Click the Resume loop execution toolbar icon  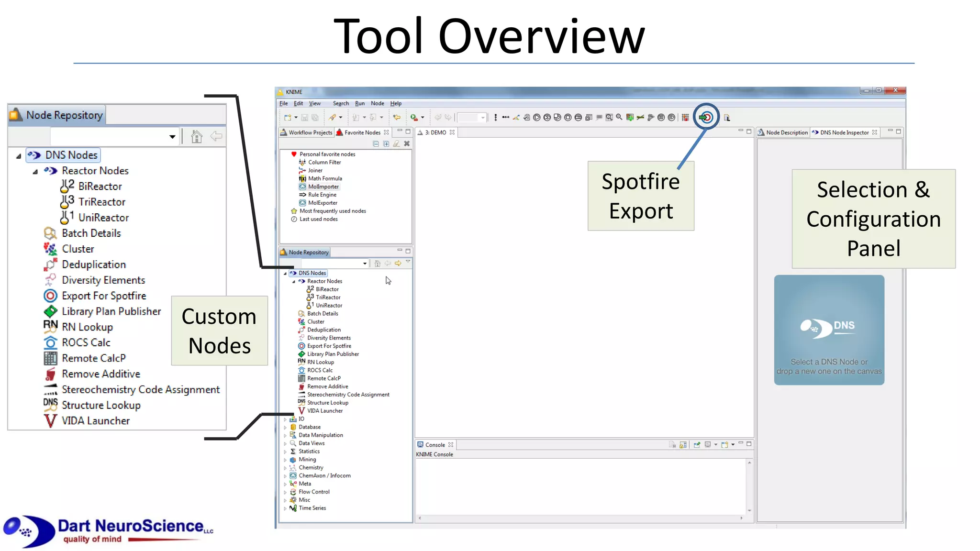pos(671,118)
